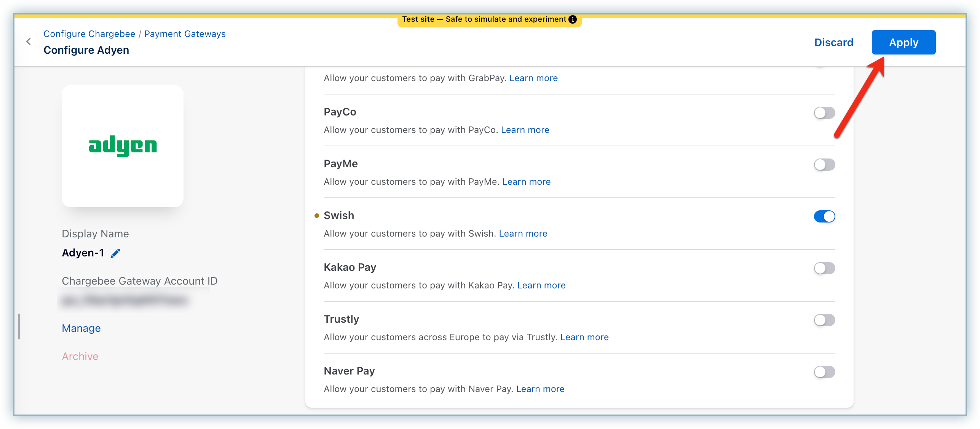980x429 pixels.
Task: Open Kakao Pay Learn more link
Action: point(541,285)
